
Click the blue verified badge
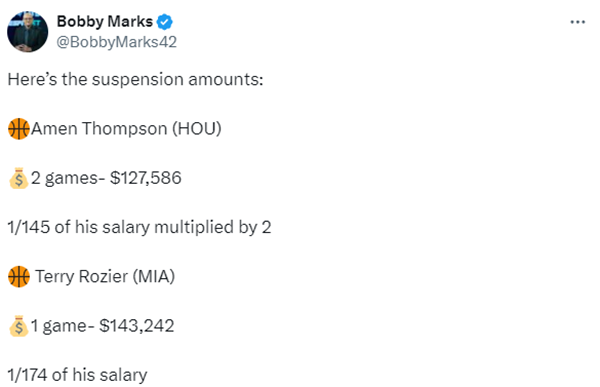coord(165,22)
